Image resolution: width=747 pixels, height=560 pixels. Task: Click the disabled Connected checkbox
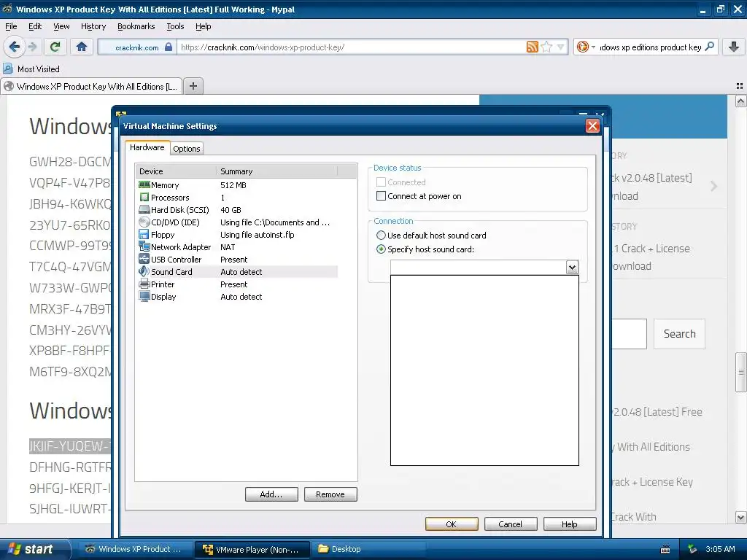[381, 182]
